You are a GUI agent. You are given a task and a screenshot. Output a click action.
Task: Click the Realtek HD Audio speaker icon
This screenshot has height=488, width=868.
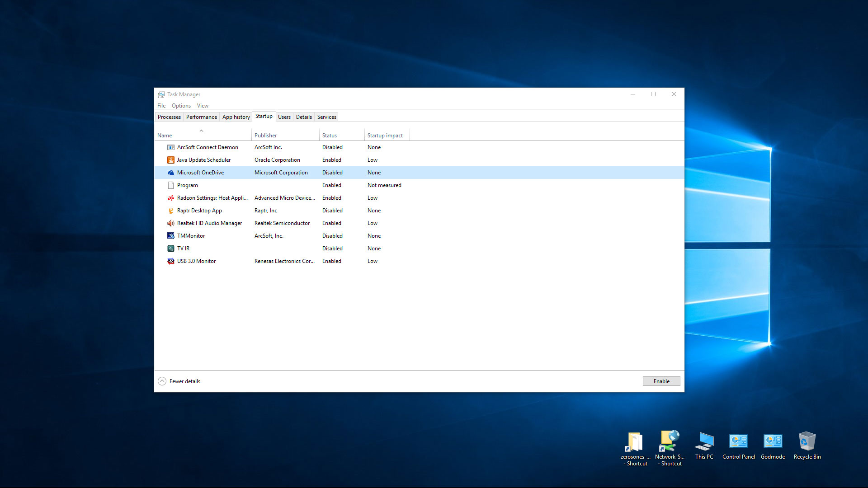coord(171,223)
